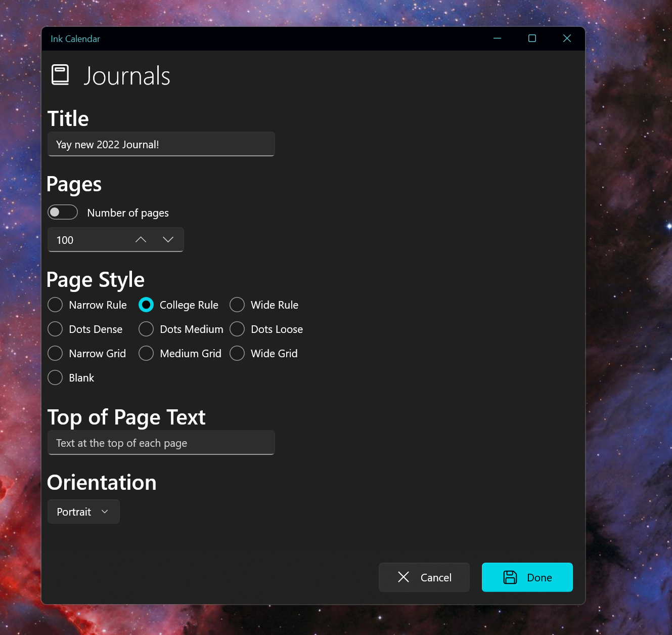Increase the page count with the up arrow
This screenshot has height=635, width=672.
point(141,239)
